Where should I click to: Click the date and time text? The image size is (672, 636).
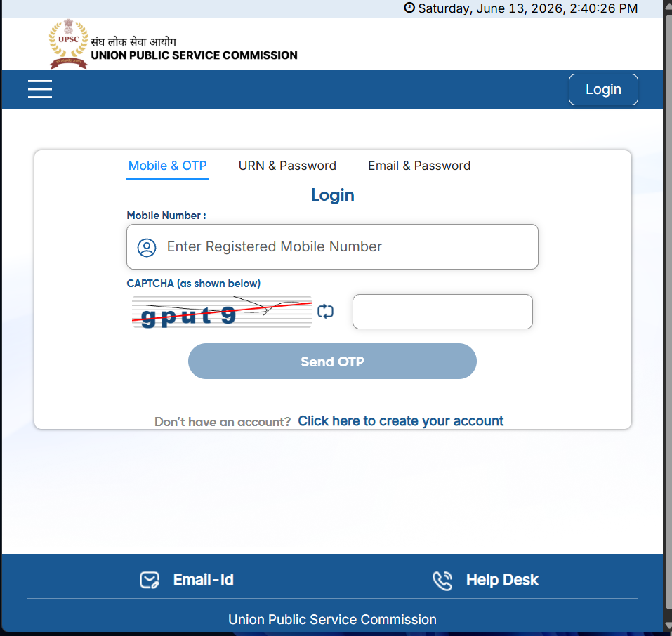527,8
